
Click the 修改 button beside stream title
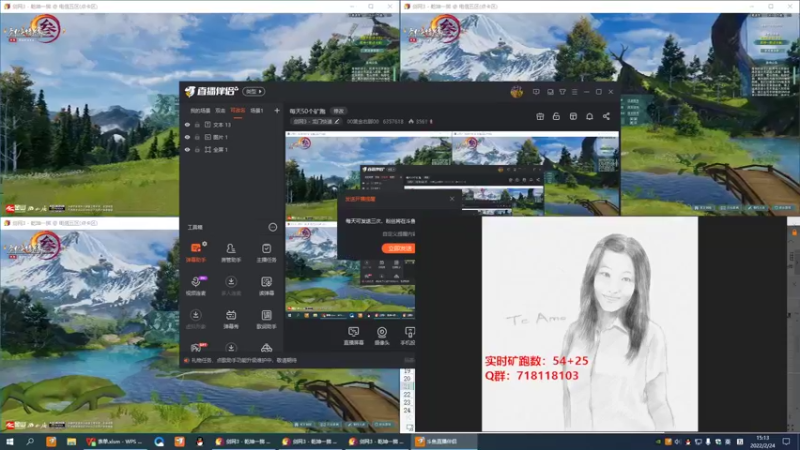tap(338, 111)
